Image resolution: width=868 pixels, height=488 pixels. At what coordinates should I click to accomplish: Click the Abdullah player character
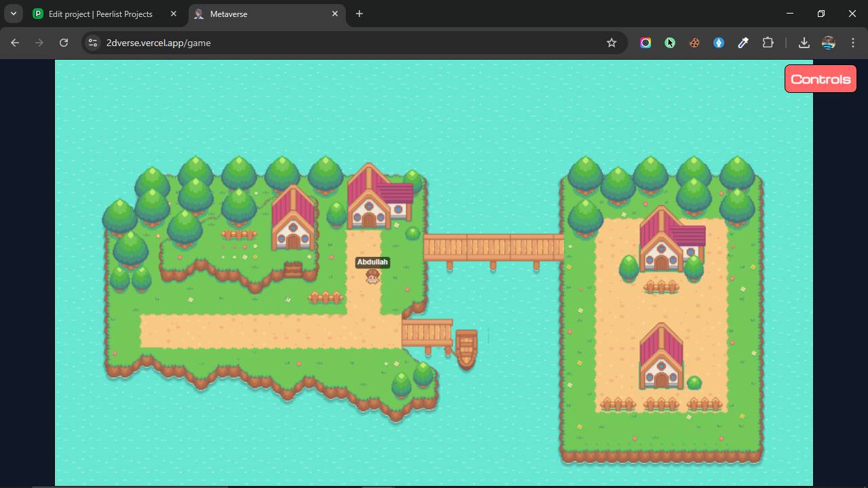pyautogui.click(x=372, y=276)
